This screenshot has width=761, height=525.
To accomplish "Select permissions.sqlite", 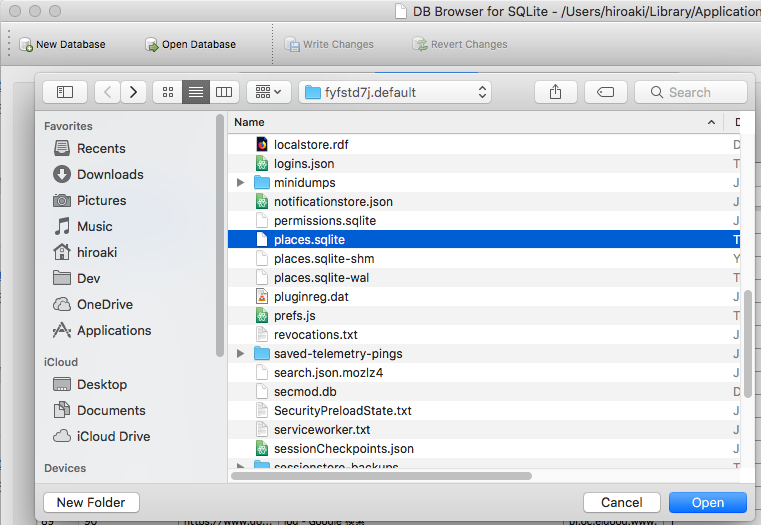I will coord(484,220).
